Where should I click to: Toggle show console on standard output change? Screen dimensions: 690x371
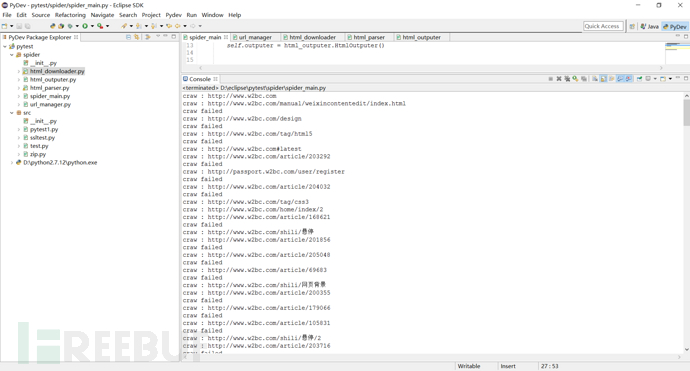pos(620,79)
